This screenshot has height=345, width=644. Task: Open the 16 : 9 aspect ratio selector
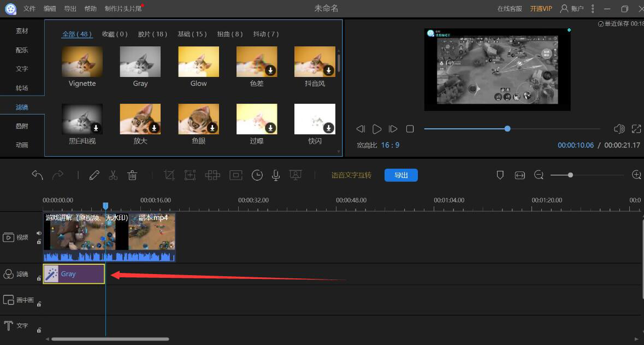(x=390, y=145)
